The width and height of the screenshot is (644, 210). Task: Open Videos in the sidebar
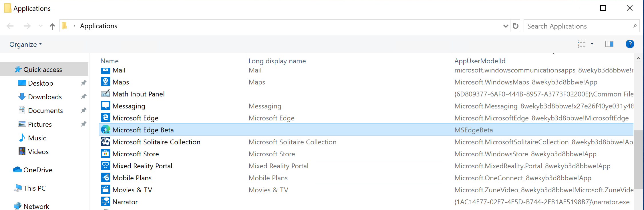click(x=38, y=152)
